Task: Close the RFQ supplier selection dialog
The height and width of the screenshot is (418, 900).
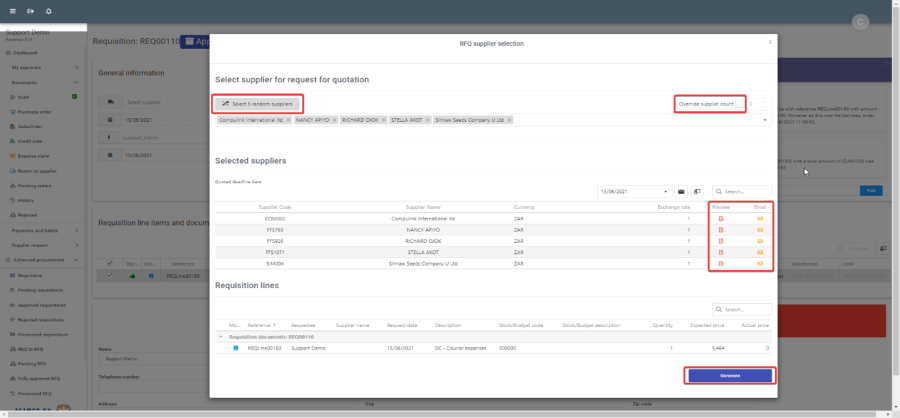Action: (x=769, y=42)
